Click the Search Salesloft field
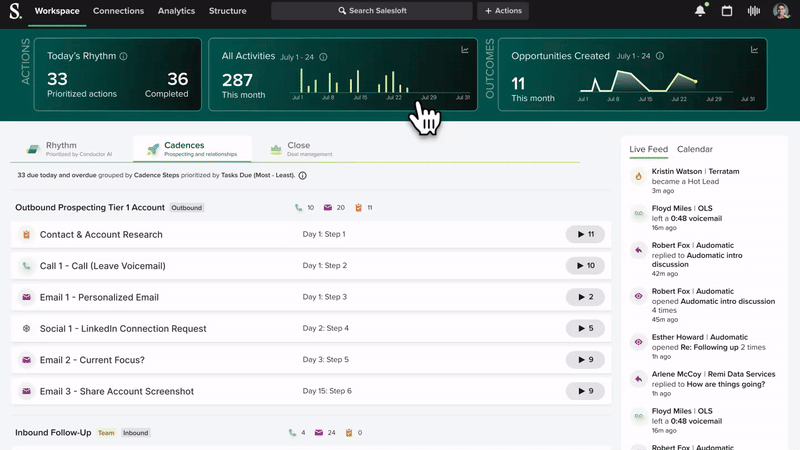 (371, 11)
